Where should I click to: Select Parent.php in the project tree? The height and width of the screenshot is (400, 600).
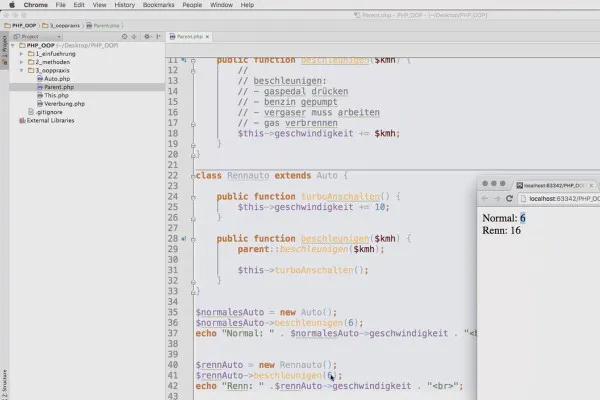(55, 87)
